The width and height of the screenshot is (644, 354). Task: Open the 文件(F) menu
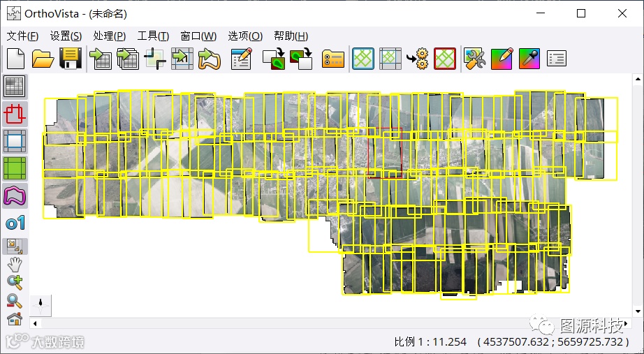tap(22, 36)
